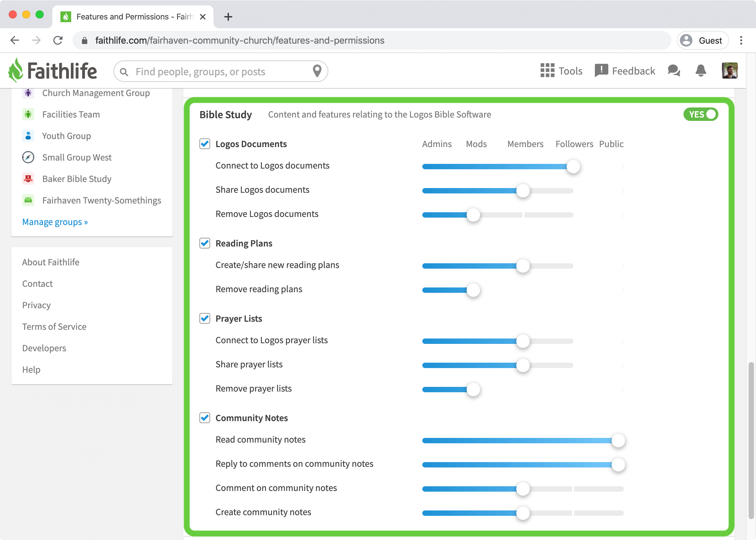Click the address bar URL
The image size is (756, 540).
240,40
